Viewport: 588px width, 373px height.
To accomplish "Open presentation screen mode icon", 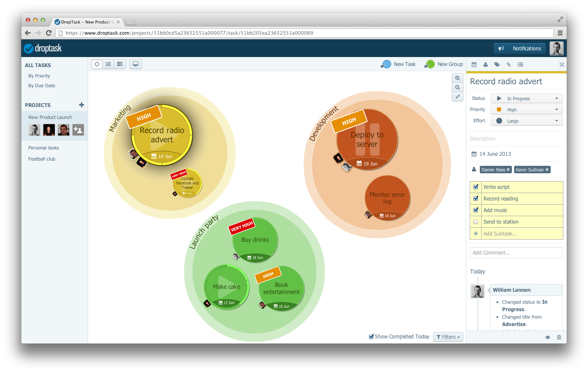I will coord(136,64).
